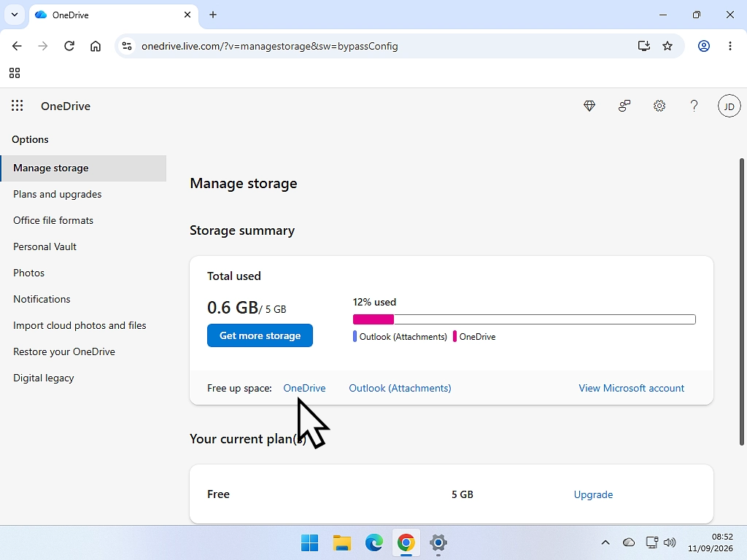The height and width of the screenshot is (560, 747).
Task: Go back with browser back arrow
Action: click(x=18, y=46)
